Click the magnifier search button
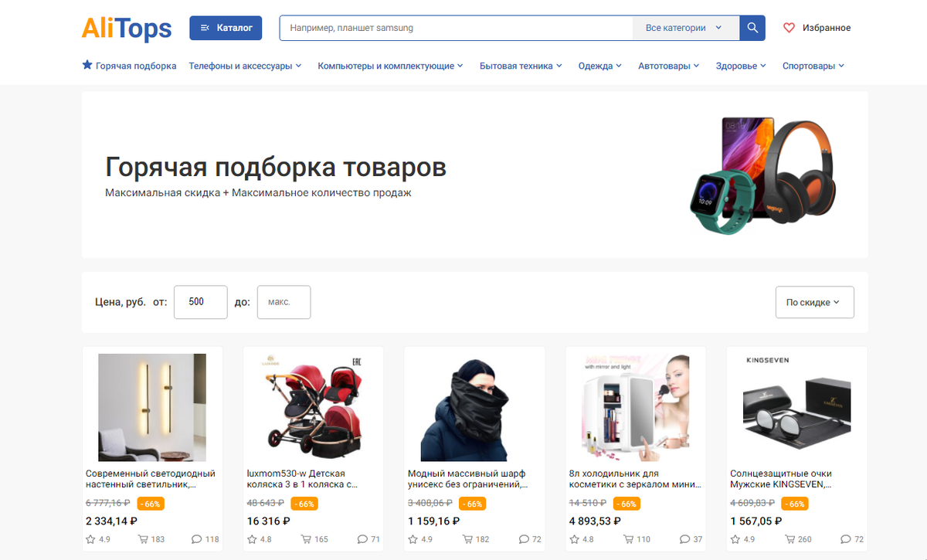The width and height of the screenshot is (927, 560). coord(752,28)
